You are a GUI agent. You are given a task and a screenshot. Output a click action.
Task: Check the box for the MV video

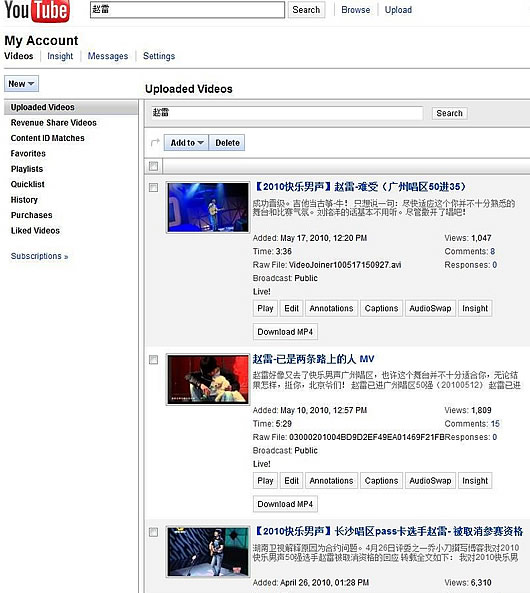pyautogui.click(x=154, y=360)
